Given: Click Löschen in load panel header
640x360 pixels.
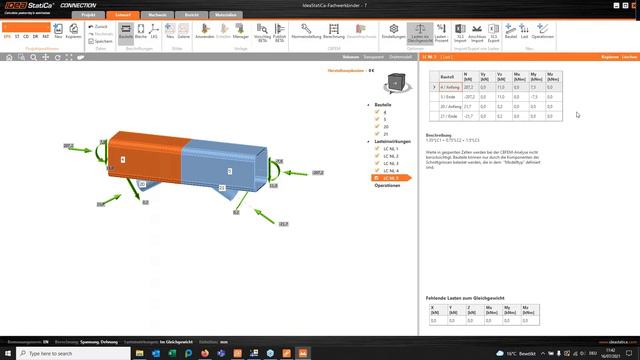Looking at the screenshot, I should click(x=629, y=57).
